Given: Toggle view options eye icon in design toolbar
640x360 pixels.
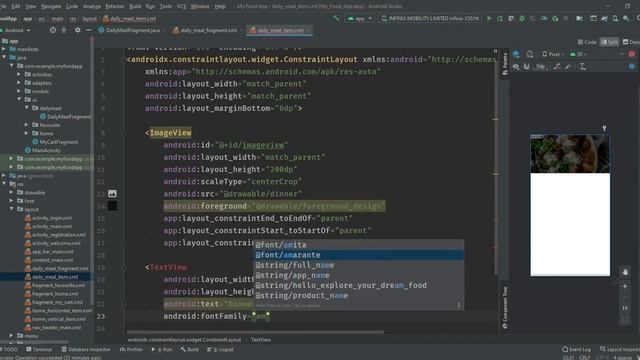Looking at the screenshot, I should (516, 67).
